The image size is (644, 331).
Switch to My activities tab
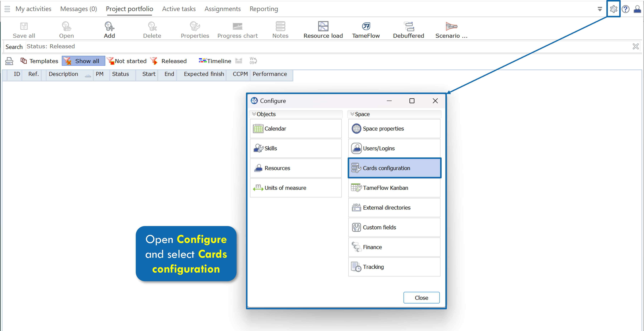pos(33,9)
